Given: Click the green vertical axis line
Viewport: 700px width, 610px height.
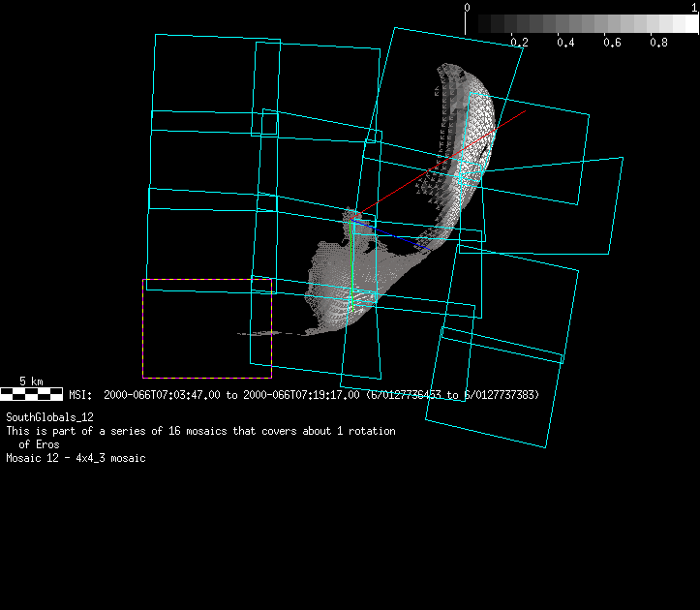Looking at the screenshot, I should [351, 261].
